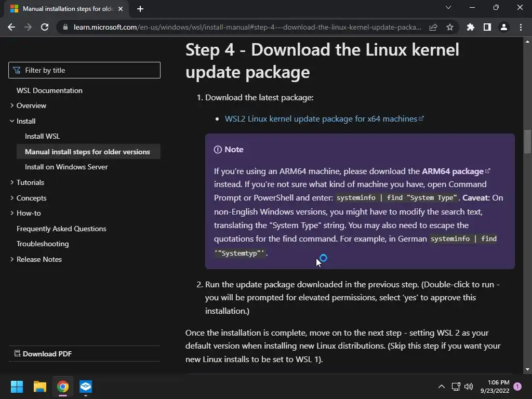Show hidden system tray icons
Viewport: 532px width, 399px height.
[x=442, y=387]
